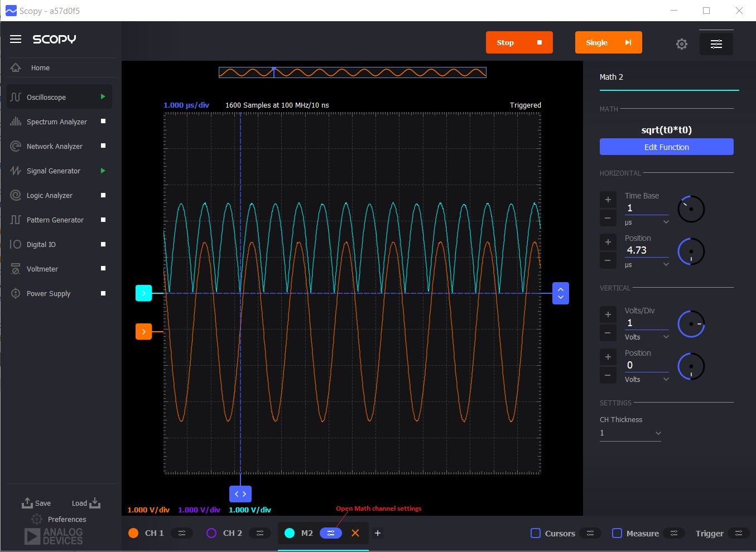Screen dimensions: 756x552
Task: Open vertical Position unit dropdown
Action: pyautogui.click(x=647, y=379)
